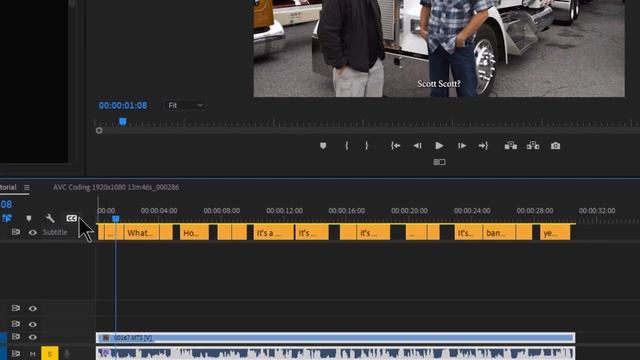
Task: Click the 'Scott Scott?' subtitle in the preview
Action: point(439,84)
